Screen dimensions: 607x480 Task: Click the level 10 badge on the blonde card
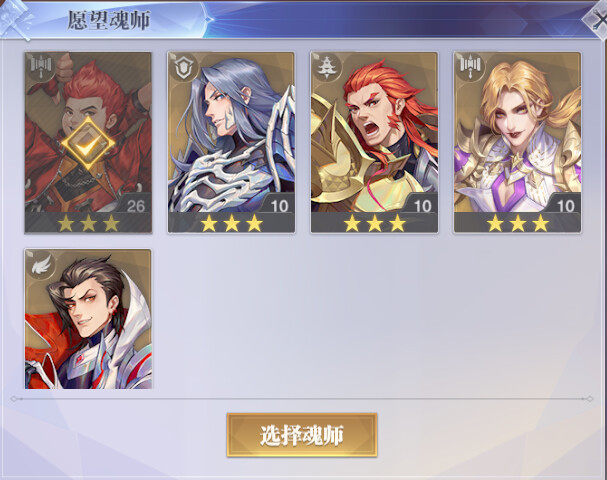click(565, 206)
